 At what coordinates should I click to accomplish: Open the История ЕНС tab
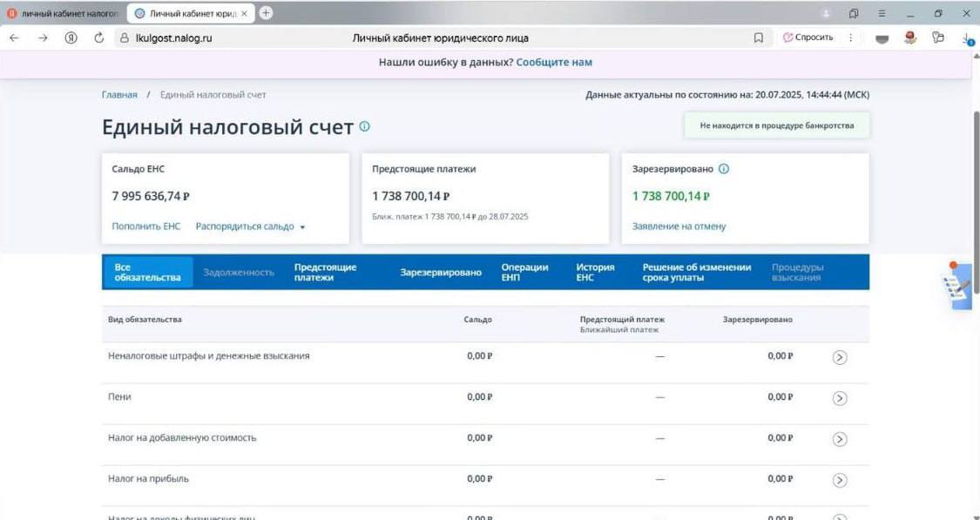point(595,273)
